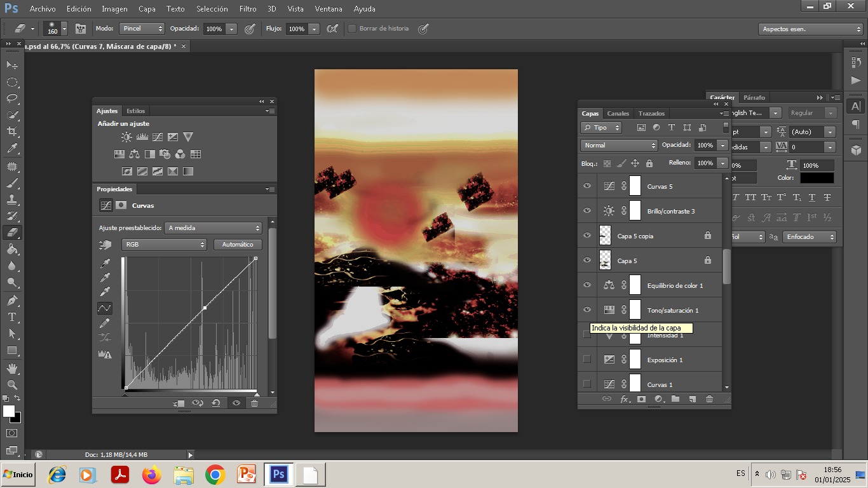
Task: Open the layer blend mode Normal dropdown
Action: [x=619, y=146]
